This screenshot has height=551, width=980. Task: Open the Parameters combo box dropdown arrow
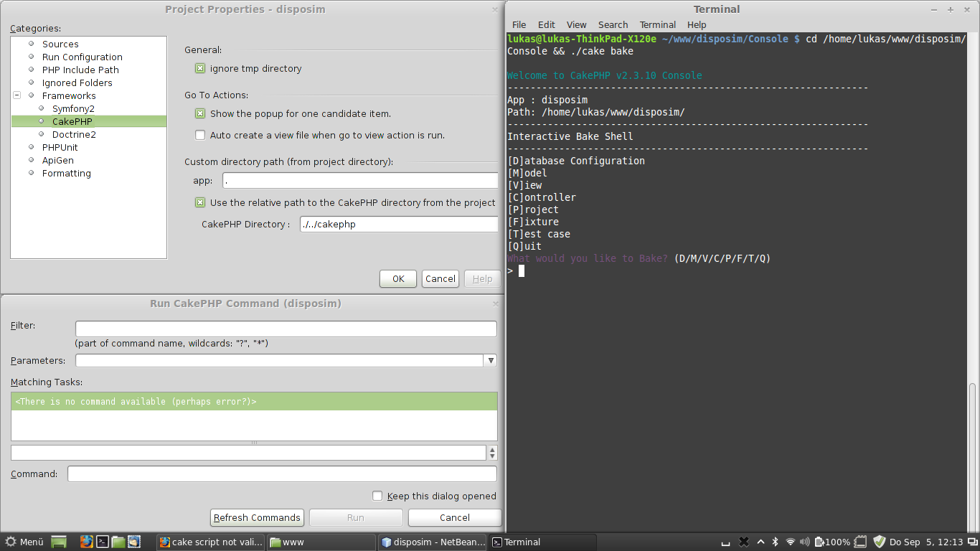click(490, 361)
